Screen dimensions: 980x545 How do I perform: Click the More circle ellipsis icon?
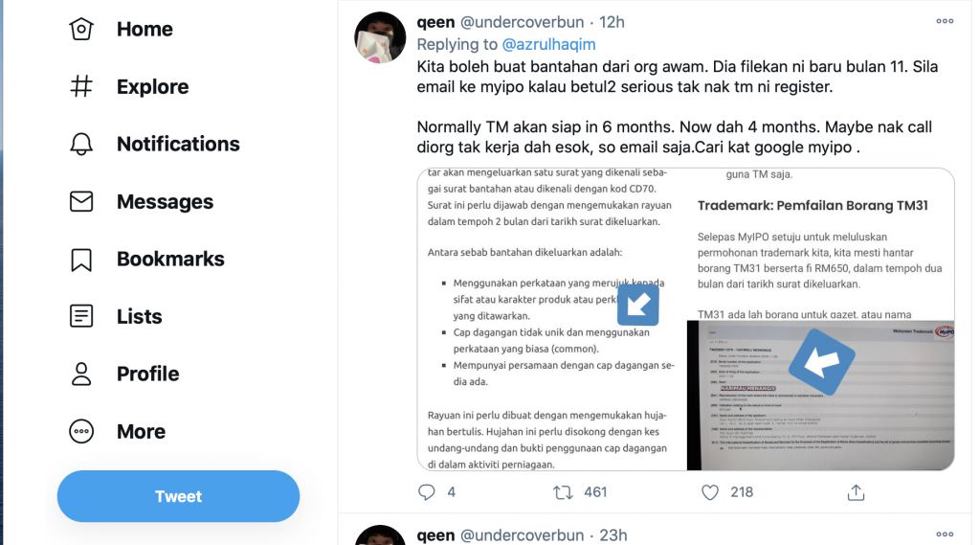[81, 431]
